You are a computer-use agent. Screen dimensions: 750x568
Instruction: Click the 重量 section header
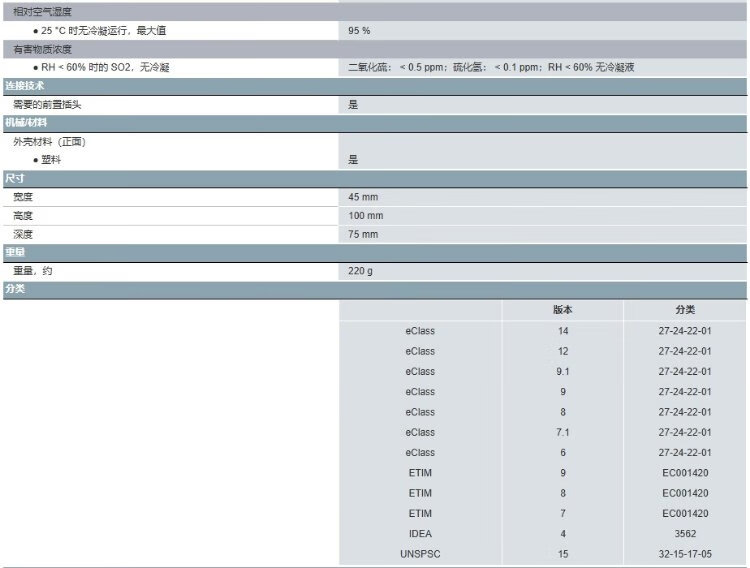(x=15, y=252)
